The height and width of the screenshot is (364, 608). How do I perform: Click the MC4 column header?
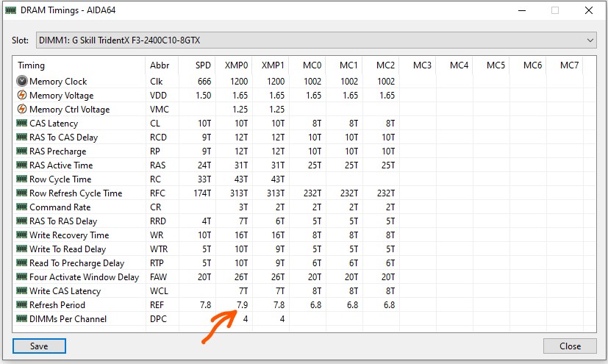tap(454, 65)
